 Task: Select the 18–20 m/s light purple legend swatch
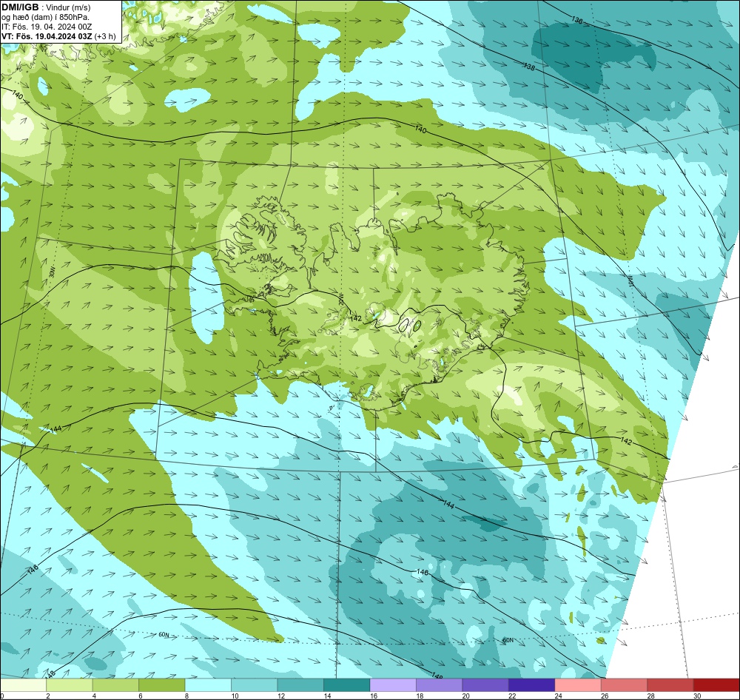click(x=440, y=685)
